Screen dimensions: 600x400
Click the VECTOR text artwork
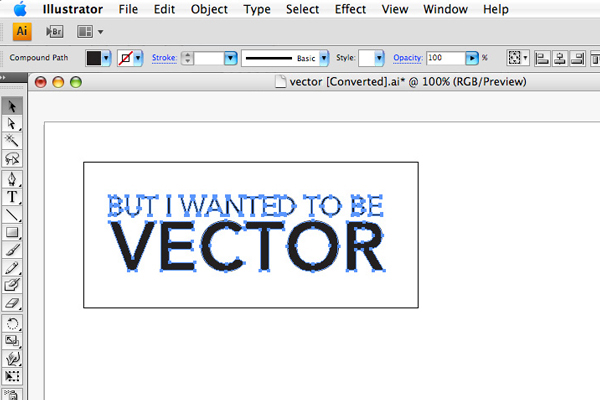click(x=247, y=245)
